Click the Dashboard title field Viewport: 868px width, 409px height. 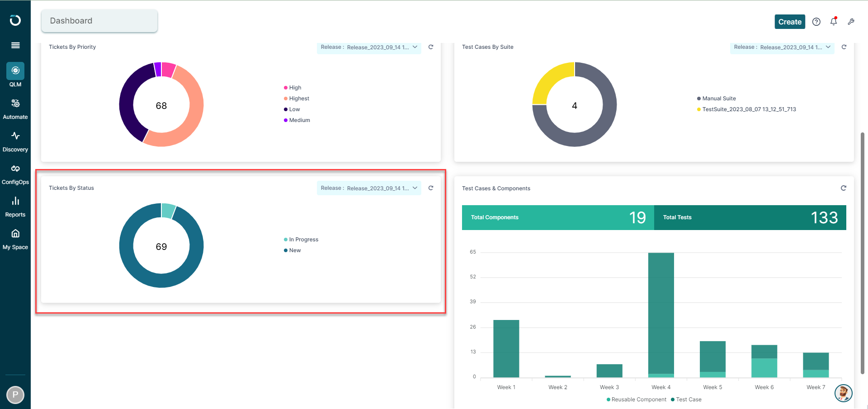[x=99, y=21]
